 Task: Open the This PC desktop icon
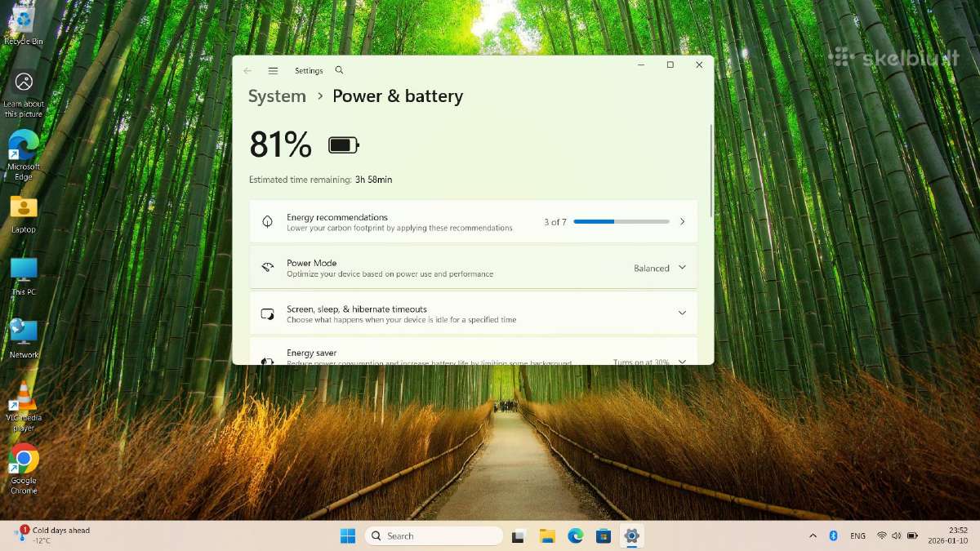24,277
